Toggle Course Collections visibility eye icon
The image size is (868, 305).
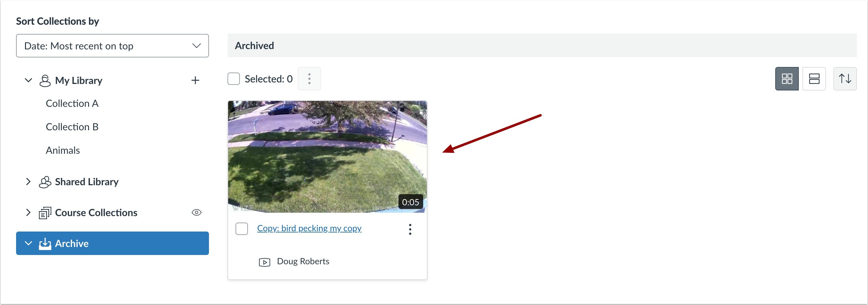click(197, 212)
